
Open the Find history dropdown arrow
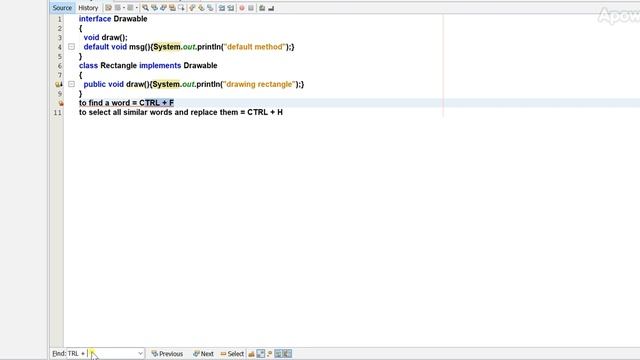click(140, 353)
